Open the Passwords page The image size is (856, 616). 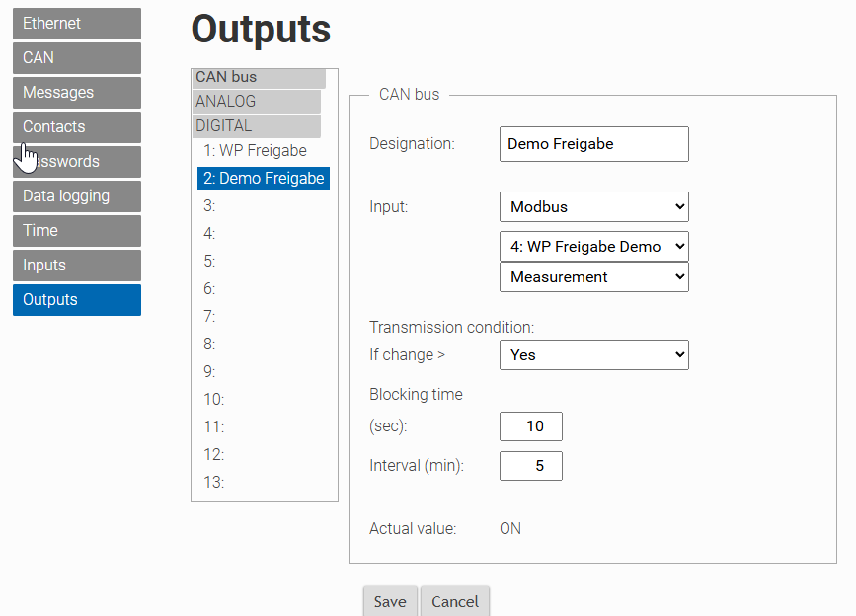[x=77, y=162]
